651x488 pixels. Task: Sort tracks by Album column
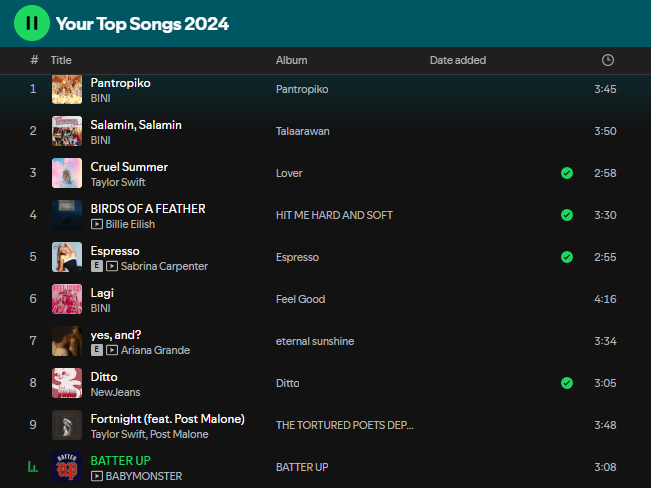pos(291,60)
